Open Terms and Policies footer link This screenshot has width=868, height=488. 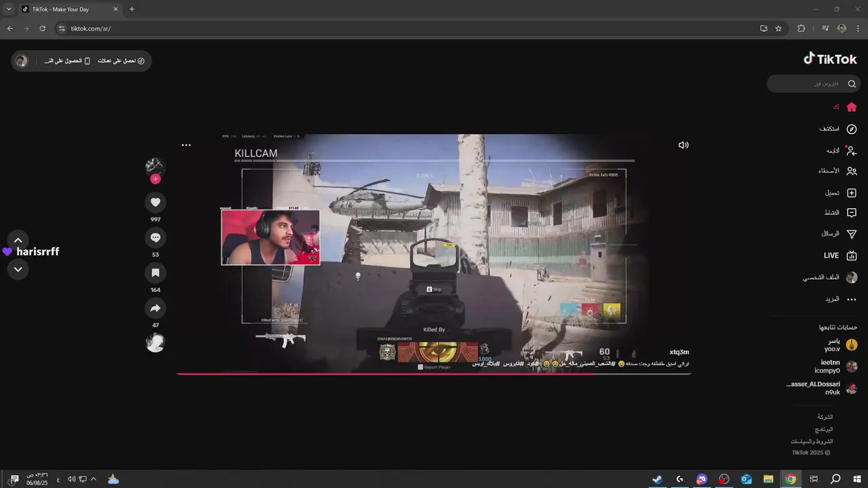click(x=811, y=441)
